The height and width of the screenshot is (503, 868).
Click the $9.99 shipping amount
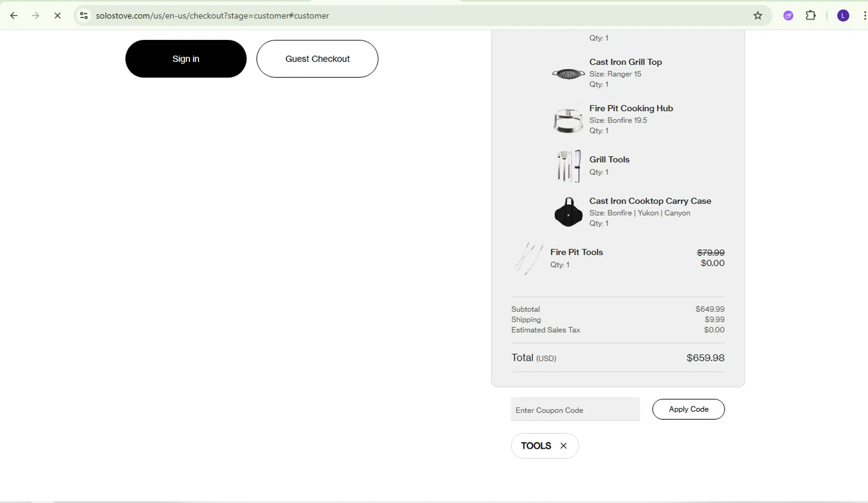click(x=715, y=320)
